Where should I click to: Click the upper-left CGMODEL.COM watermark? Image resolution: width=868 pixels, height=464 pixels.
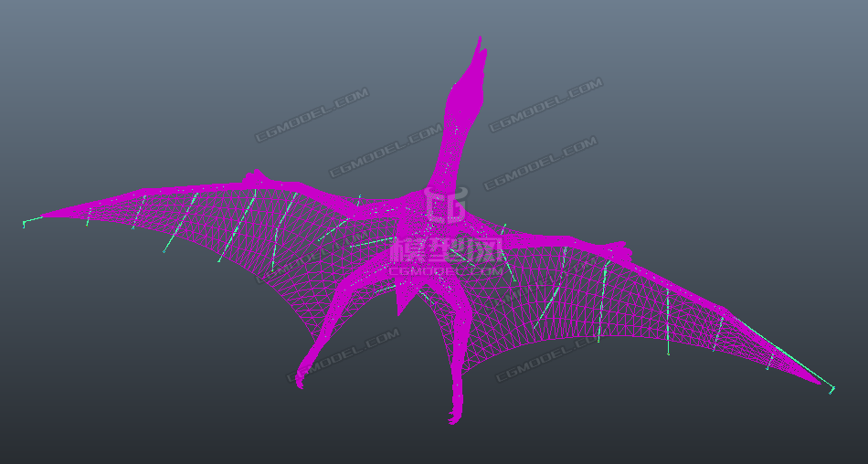pos(311,115)
